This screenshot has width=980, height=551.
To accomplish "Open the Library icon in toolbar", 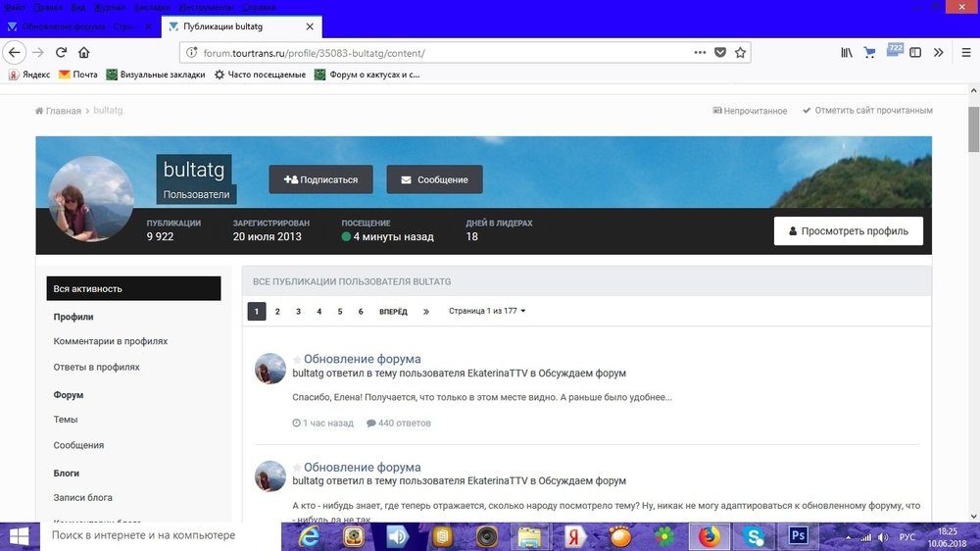I will tap(847, 53).
